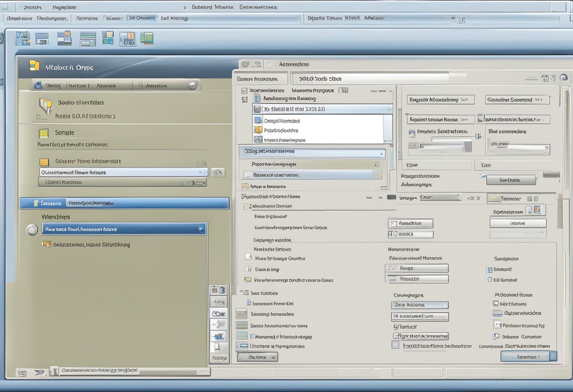
Task: Click the round green icon in dialog title
Action: click(x=245, y=64)
